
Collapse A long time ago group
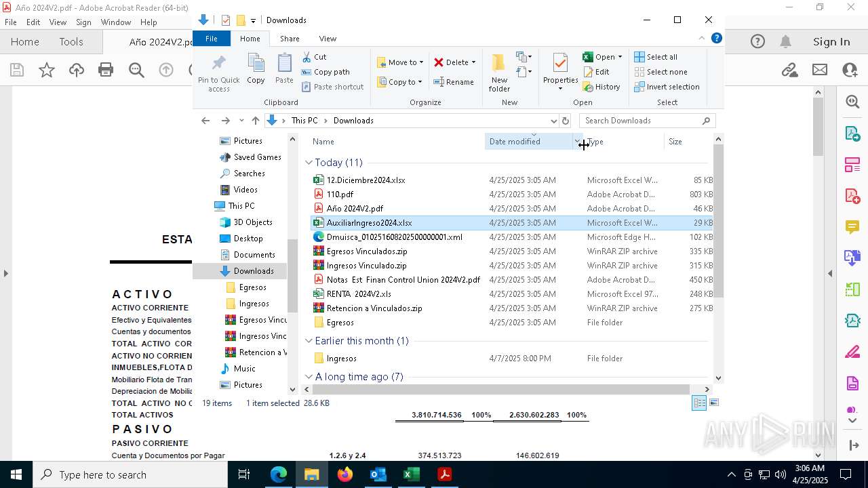point(309,377)
